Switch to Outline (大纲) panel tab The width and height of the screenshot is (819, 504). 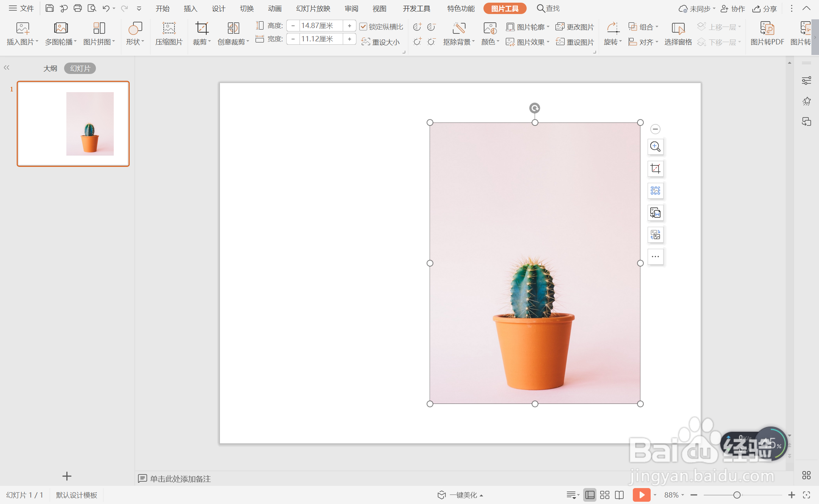point(50,68)
